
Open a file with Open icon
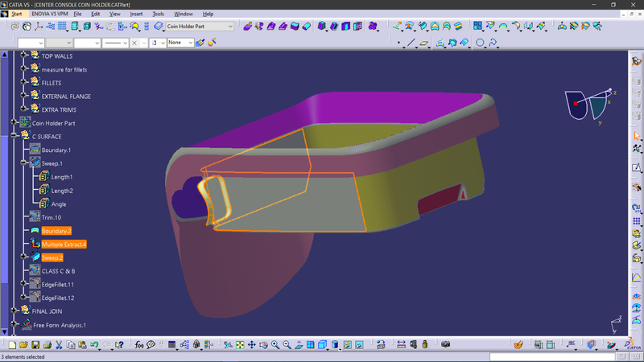click(x=23, y=345)
